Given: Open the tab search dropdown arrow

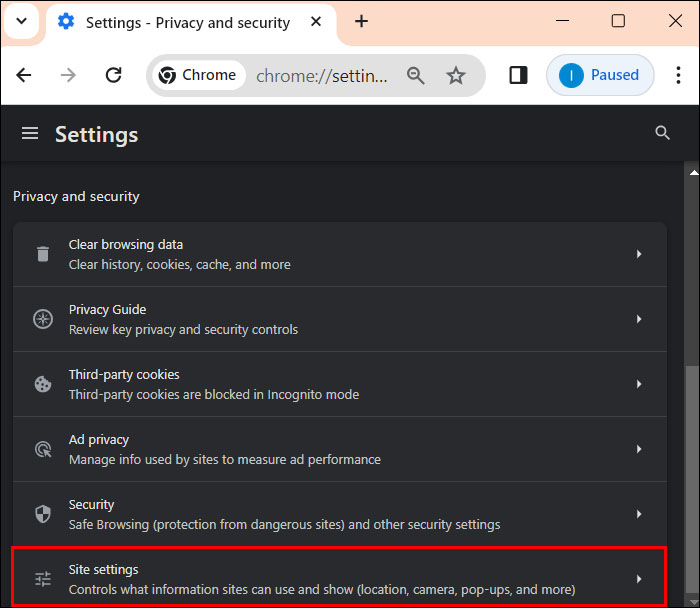Looking at the screenshot, I should 21,21.
